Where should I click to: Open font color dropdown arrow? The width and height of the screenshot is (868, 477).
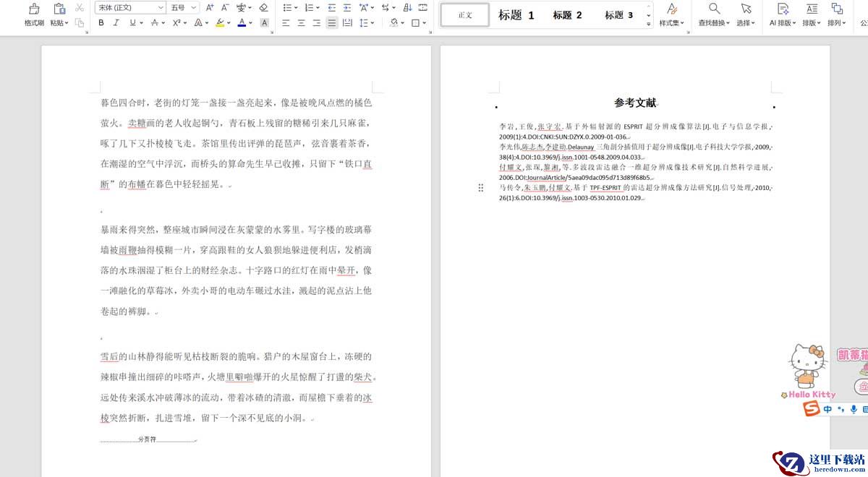pyautogui.click(x=250, y=22)
